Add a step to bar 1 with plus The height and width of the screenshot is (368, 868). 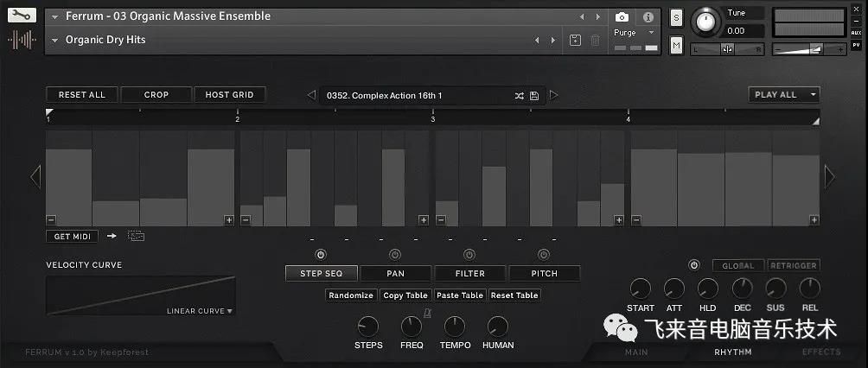[228, 220]
